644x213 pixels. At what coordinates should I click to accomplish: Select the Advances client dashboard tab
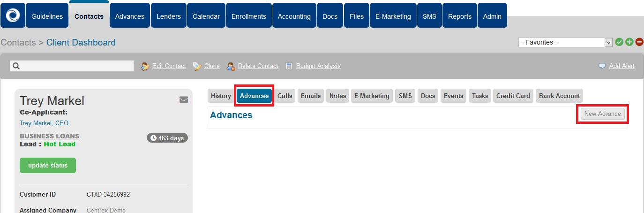pyautogui.click(x=254, y=96)
